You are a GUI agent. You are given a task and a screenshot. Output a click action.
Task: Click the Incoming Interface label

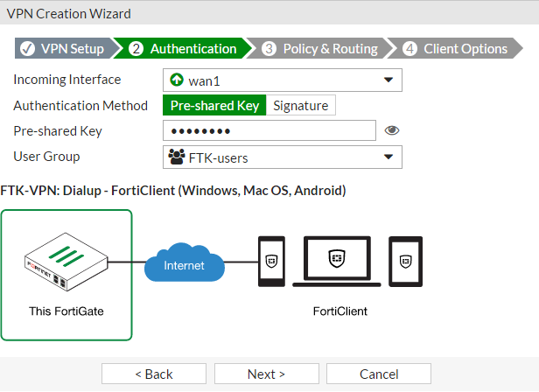click(x=67, y=80)
